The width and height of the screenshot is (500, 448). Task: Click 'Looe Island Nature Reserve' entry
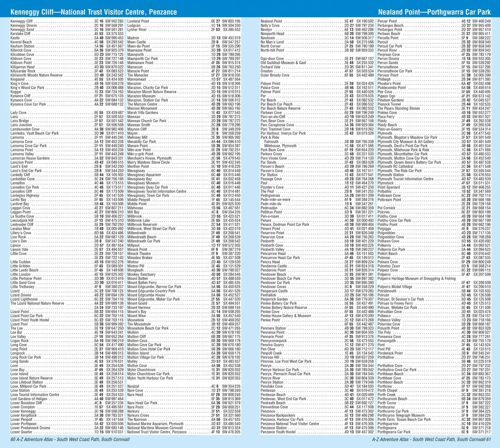(x=67, y=378)
